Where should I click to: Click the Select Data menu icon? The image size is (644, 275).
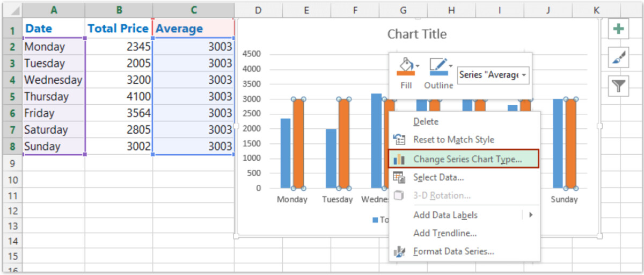point(399,177)
